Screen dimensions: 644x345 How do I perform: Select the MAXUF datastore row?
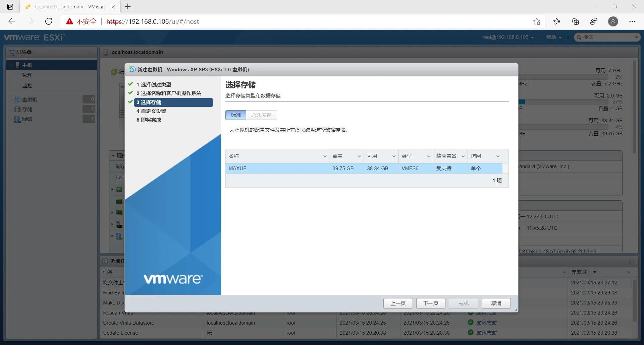(302, 168)
